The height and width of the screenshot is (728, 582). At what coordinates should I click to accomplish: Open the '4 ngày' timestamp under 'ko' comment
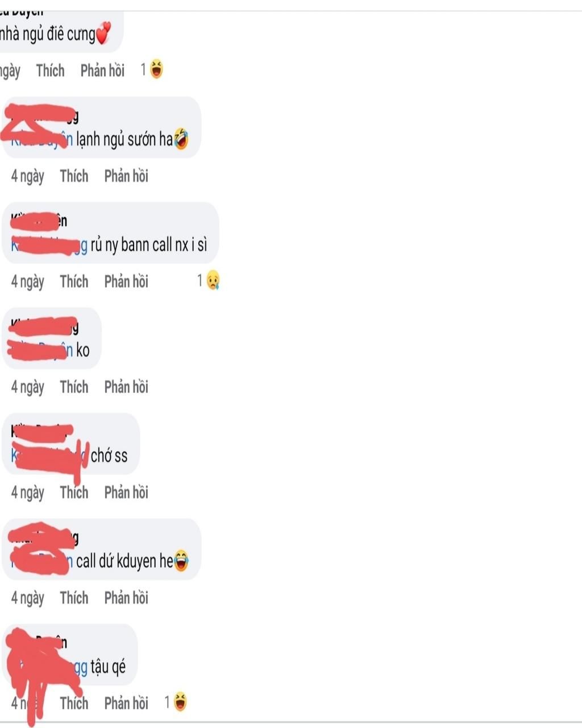[x=27, y=387]
